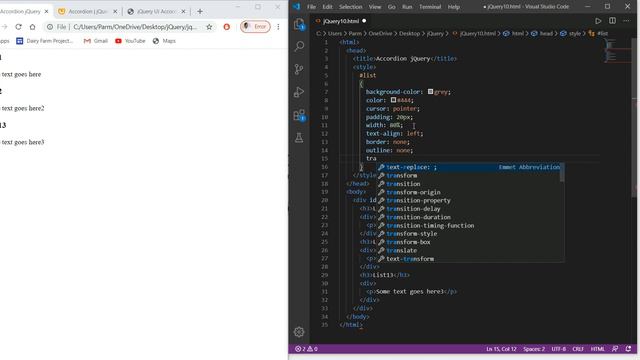Select the jQuery10.html editor tab

point(340,21)
